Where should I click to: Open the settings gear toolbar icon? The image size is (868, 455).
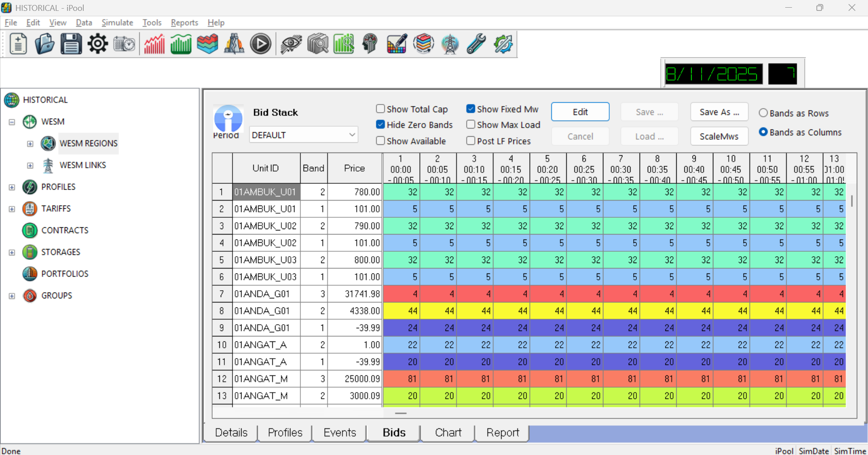coord(97,43)
